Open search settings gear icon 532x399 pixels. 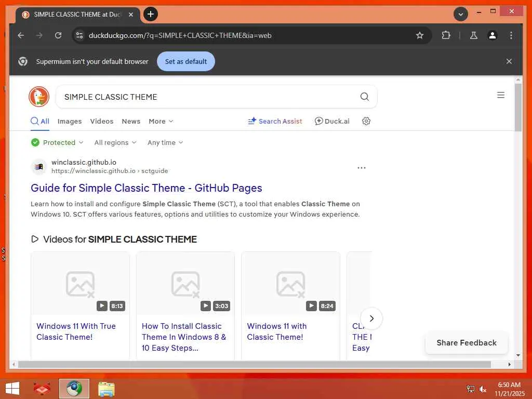point(366,121)
